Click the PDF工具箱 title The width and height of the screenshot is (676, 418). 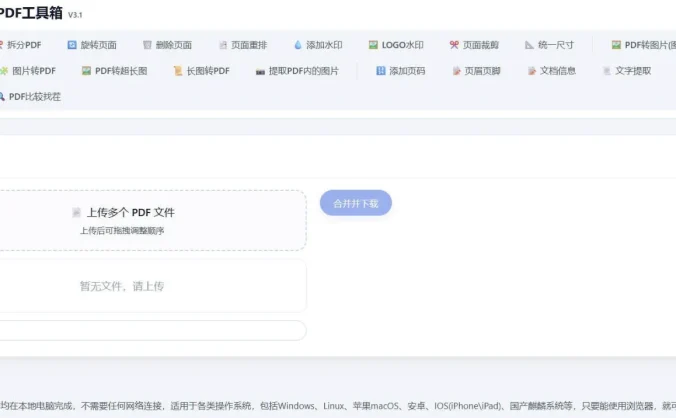[31, 13]
